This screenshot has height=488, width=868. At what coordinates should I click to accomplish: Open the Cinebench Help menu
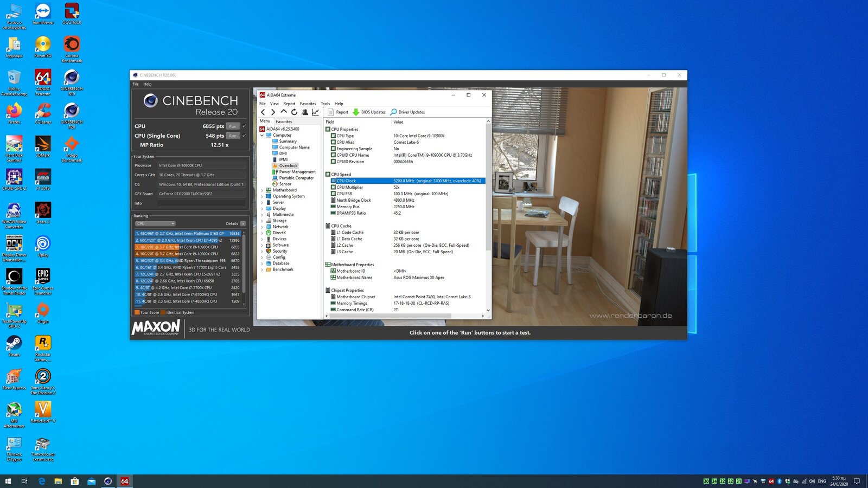tap(148, 84)
